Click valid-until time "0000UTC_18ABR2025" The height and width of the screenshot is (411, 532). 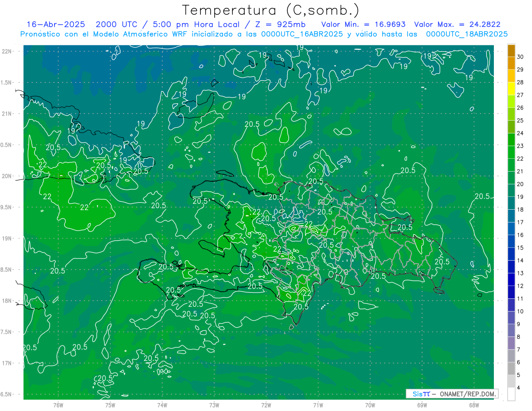467,34
